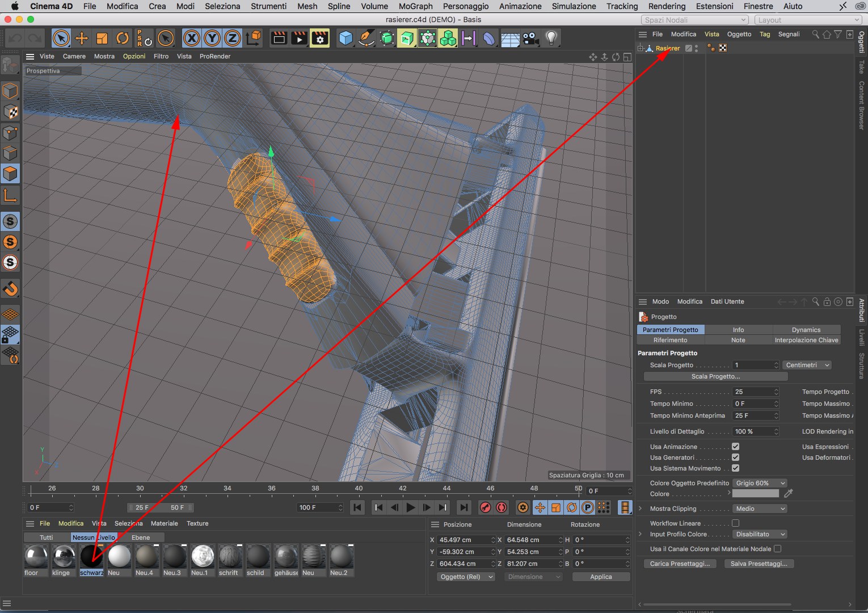Select Rasierer object in object manager
868x613 pixels.
coord(668,48)
